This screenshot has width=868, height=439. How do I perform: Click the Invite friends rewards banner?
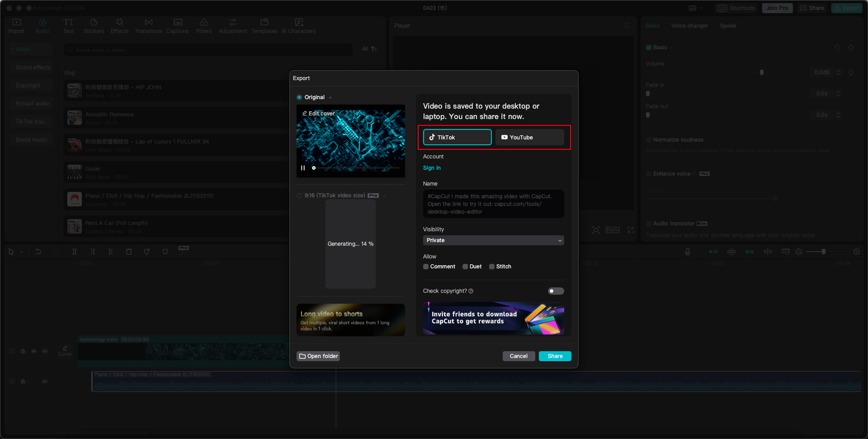click(x=493, y=318)
